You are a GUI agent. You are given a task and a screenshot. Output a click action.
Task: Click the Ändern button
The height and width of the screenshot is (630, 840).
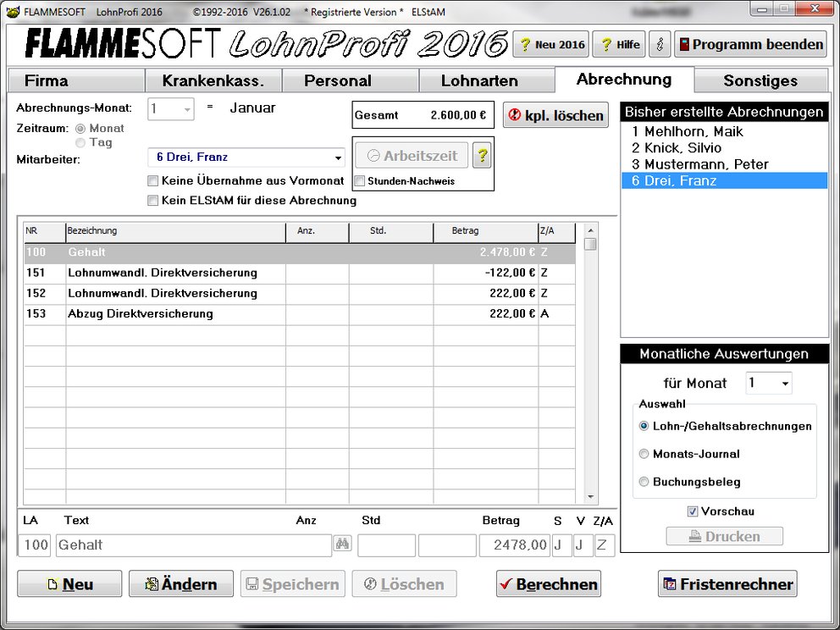pyautogui.click(x=181, y=584)
